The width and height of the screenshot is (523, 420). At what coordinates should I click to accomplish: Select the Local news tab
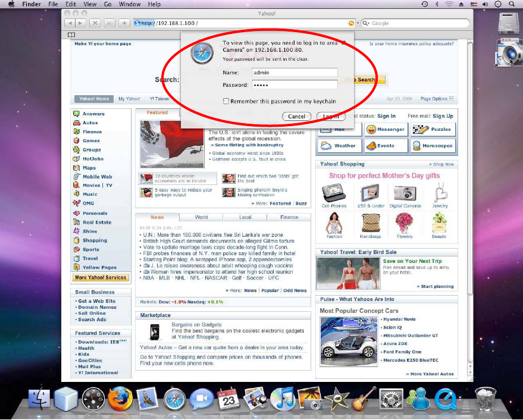(245, 217)
